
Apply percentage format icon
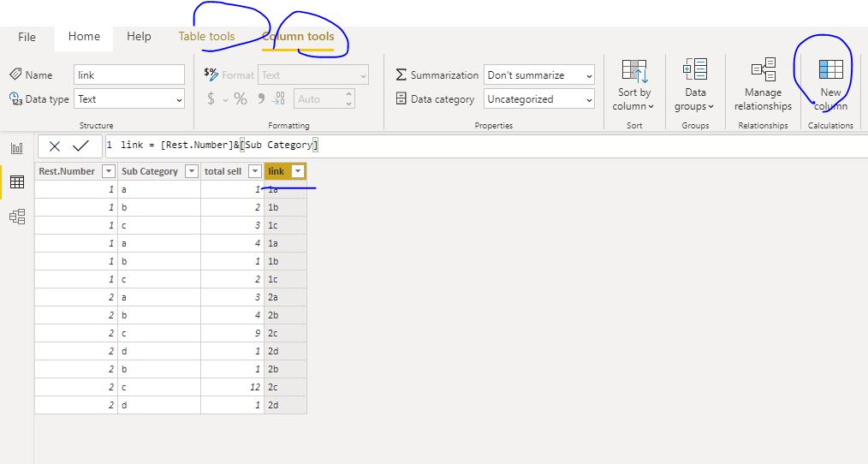point(241,99)
